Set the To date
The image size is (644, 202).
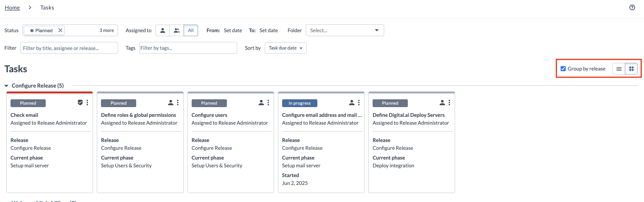[268, 30]
